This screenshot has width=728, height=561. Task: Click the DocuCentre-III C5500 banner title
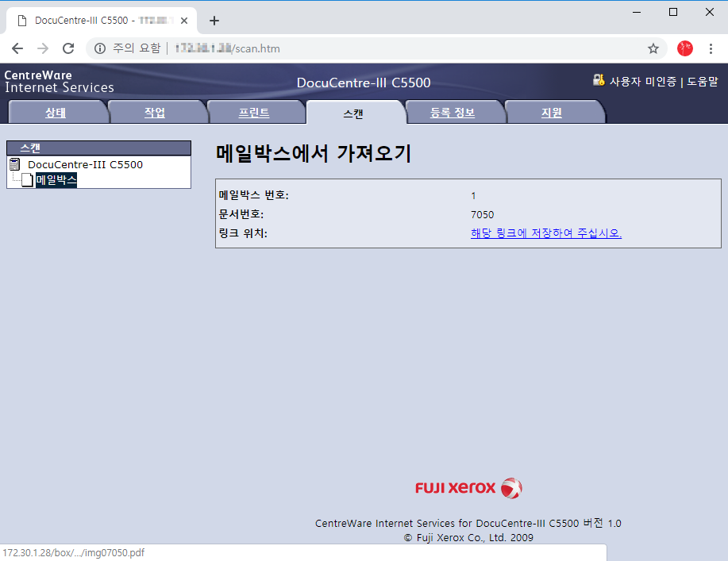364,83
